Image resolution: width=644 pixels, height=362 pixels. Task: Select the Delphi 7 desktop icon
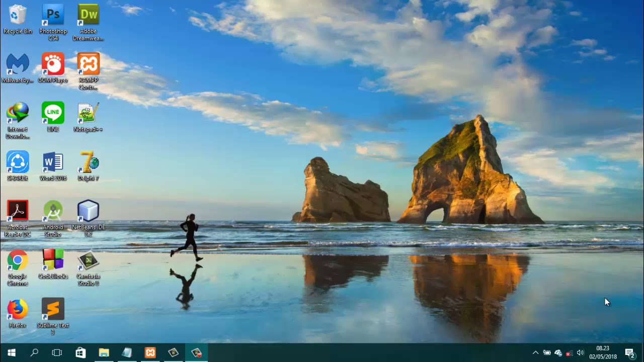(x=88, y=166)
